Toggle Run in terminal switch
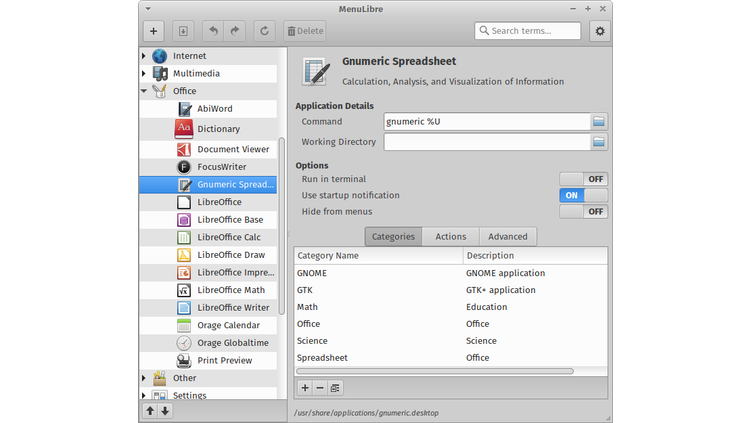Screen dimensions: 752x423 pos(583,179)
